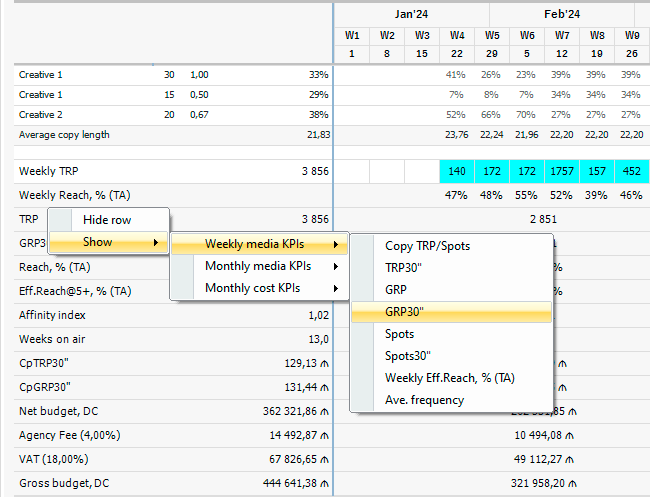Choose GRP menu option
Screen dimensions: 650x497
[x=451, y=290]
